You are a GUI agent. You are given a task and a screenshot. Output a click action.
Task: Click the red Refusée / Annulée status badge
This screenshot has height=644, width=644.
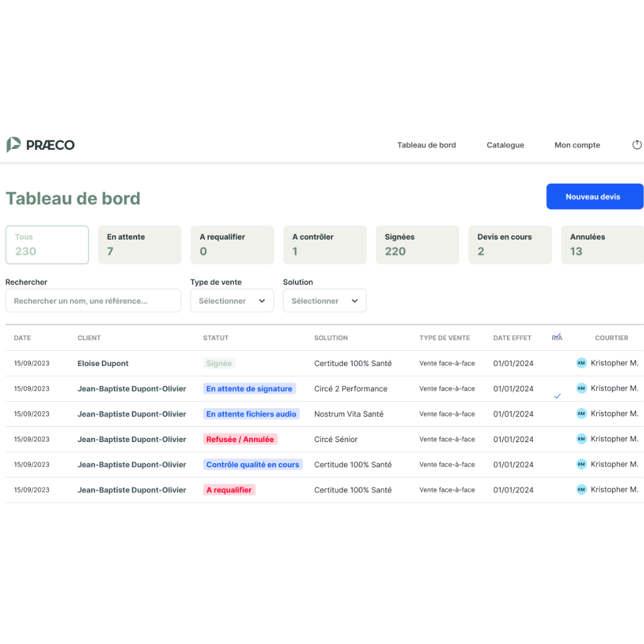click(x=240, y=440)
